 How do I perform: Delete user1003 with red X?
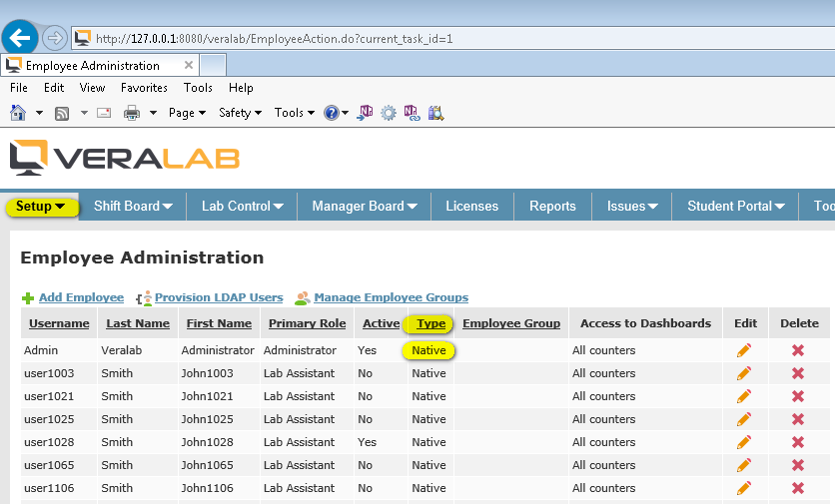[798, 373]
